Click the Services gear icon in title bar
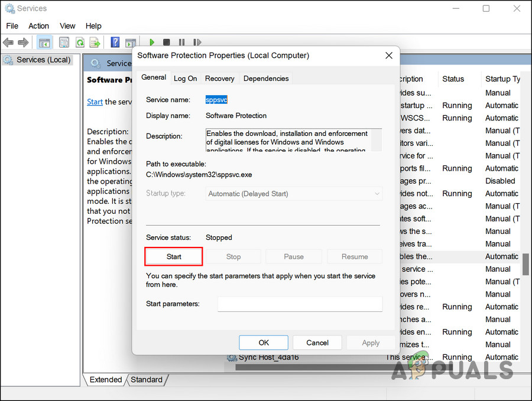Image resolution: width=532 pixels, height=401 pixels. pos(10,8)
